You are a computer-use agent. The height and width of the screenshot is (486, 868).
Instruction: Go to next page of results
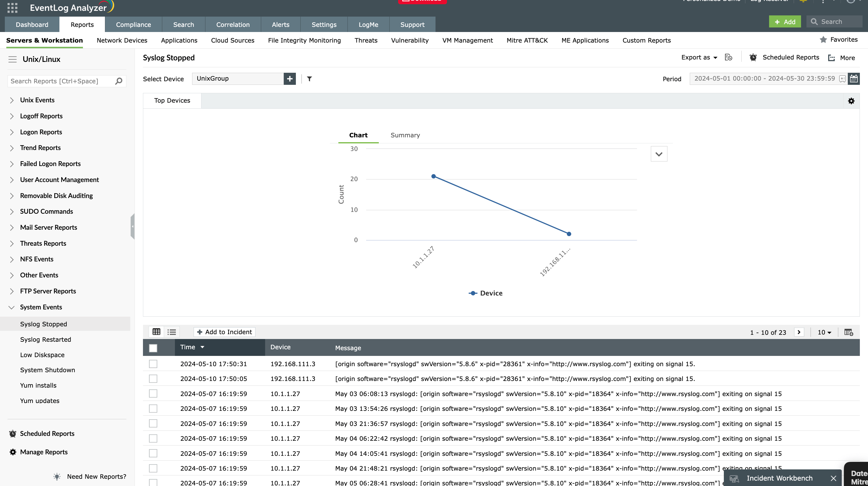pyautogui.click(x=799, y=332)
